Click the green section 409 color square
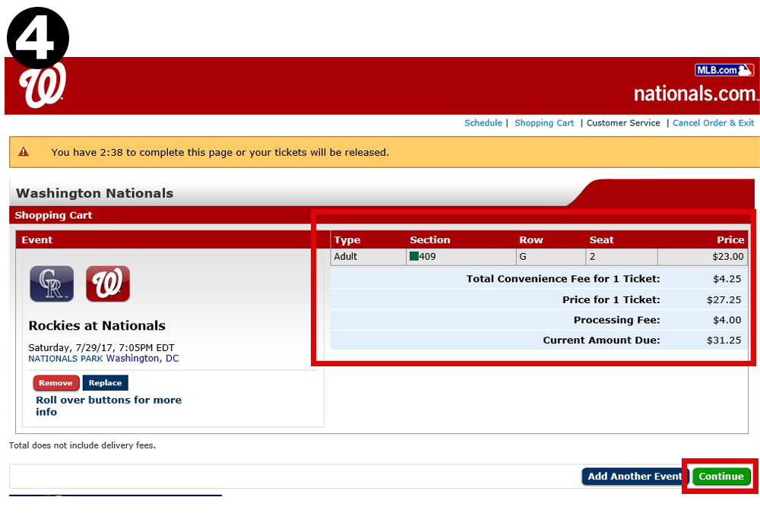Screen dimensions: 760x532 414,257
